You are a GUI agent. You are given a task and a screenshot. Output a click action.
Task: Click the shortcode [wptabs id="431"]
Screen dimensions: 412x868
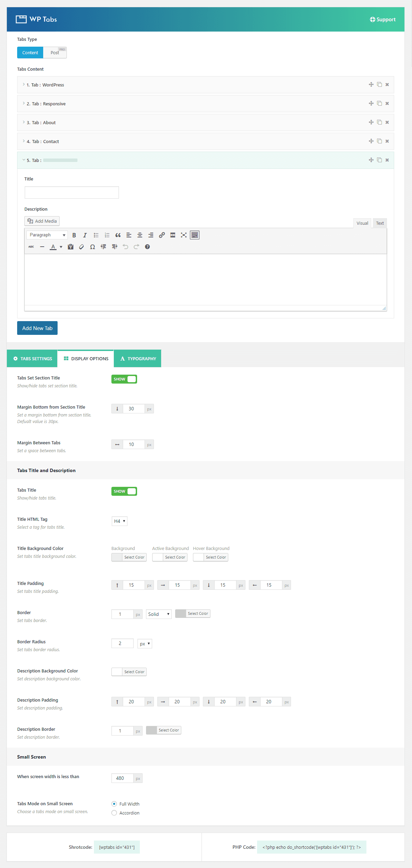117,847
